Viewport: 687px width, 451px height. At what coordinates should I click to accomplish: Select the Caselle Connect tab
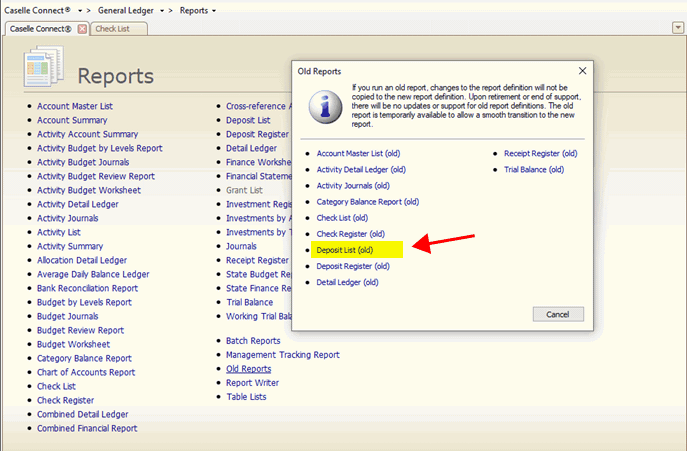coord(40,29)
